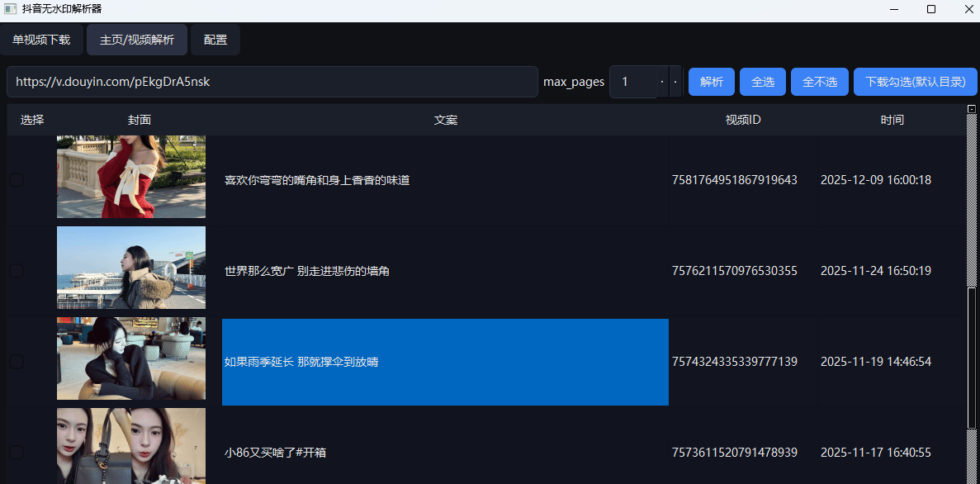
Task: Check the checkbox for the highlighted 如果雨季延长 row
Action: 16,361
